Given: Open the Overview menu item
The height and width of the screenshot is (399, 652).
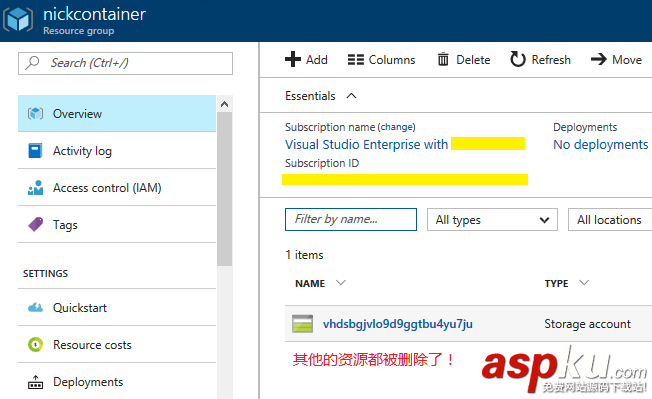Looking at the screenshot, I should coord(117,113).
